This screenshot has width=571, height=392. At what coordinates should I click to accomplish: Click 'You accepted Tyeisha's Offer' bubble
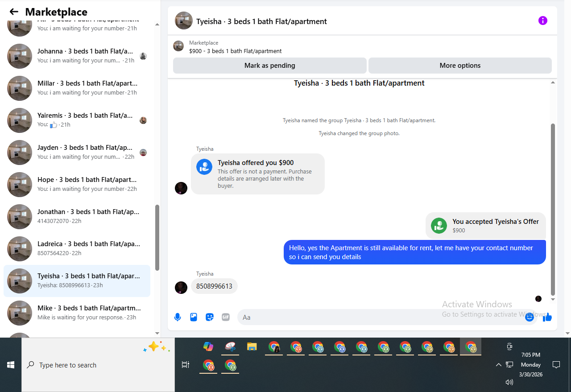[486, 226]
